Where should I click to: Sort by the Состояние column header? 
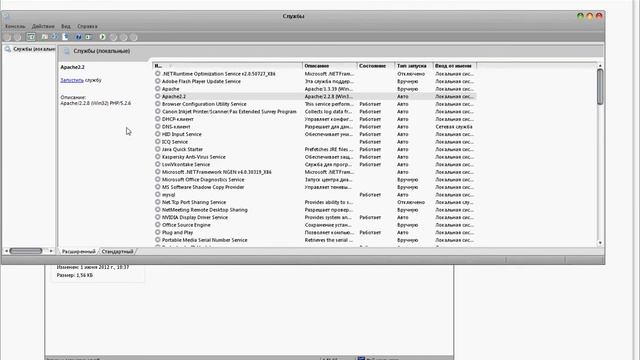(376, 66)
